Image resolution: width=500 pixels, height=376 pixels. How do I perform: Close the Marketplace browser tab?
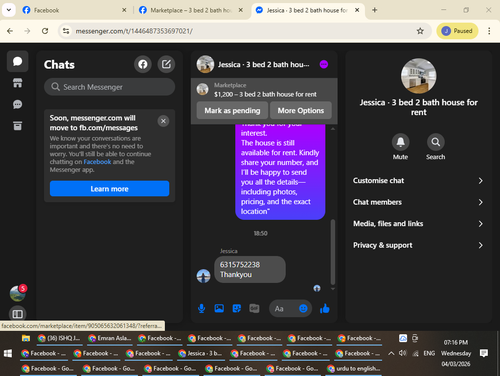point(240,10)
